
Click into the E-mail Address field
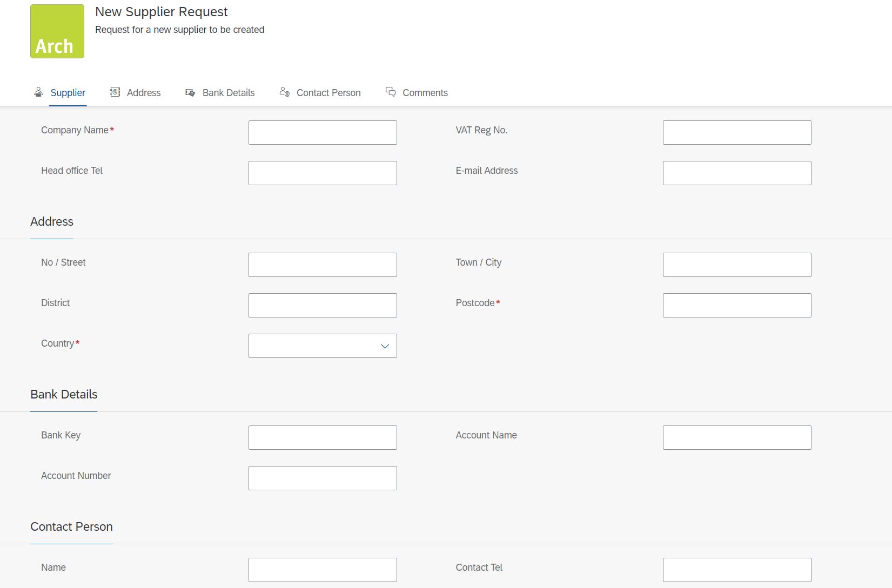pos(737,173)
